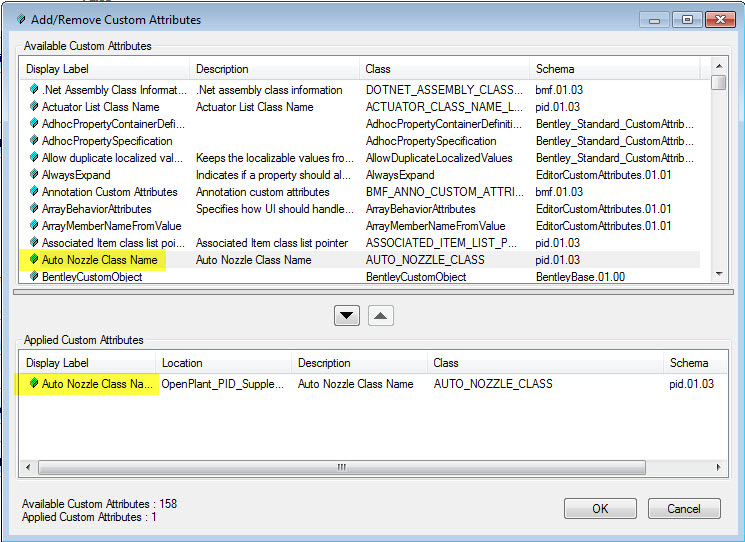The height and width of the screenshot is (542, 745).
Task: Confirm changes with the OK button
Action: [x=600, y=509]
